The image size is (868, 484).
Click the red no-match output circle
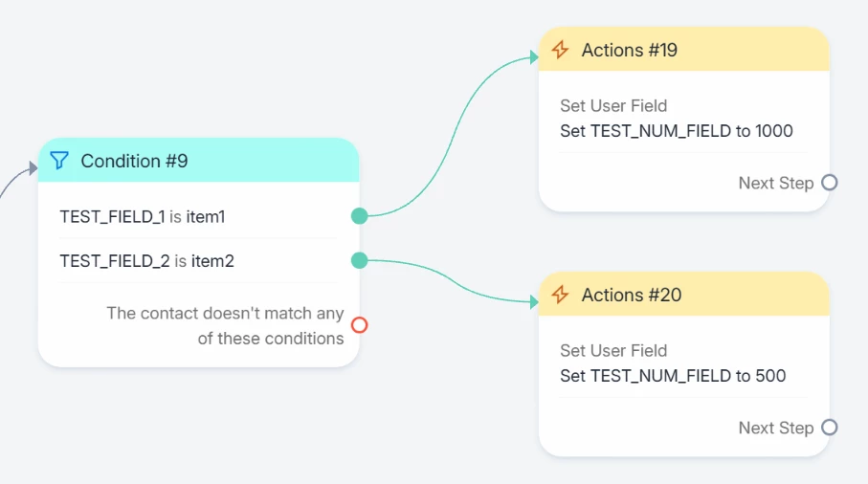point(360,325)
